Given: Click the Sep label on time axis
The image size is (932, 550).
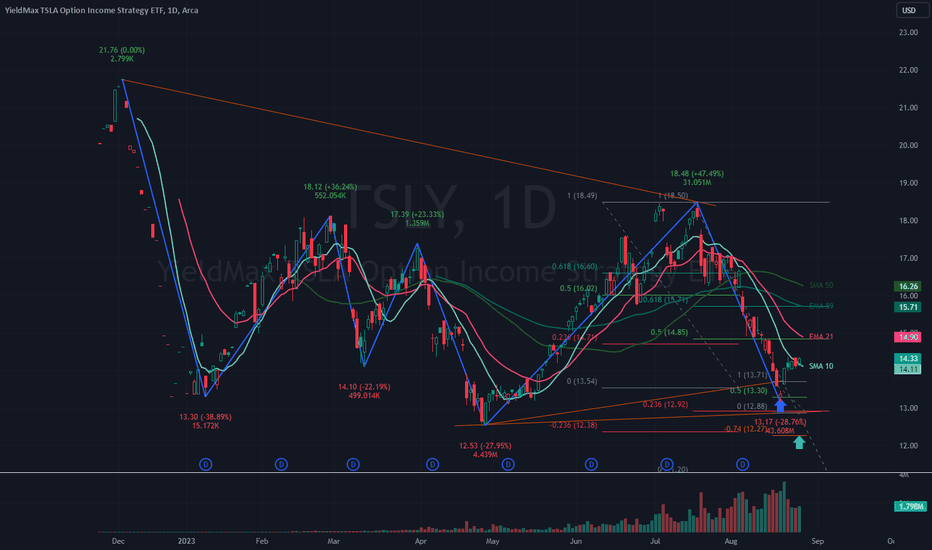Looking at the screenshot, I should pyautogui.click(x=818, y=541).
